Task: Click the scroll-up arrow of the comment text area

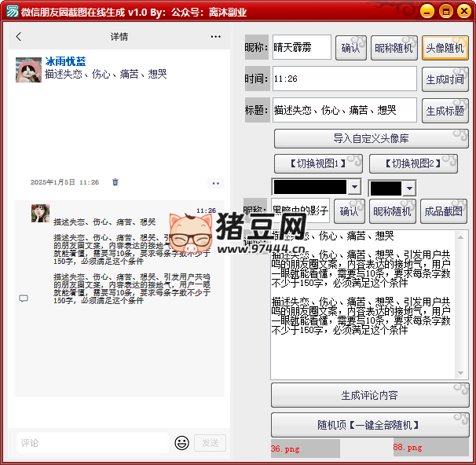Action: (x=461, y=237)
